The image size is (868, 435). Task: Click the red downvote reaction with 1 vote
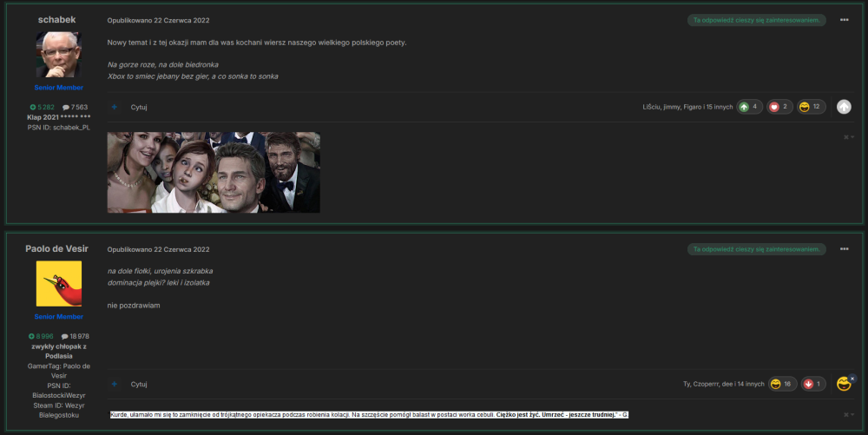812,384
